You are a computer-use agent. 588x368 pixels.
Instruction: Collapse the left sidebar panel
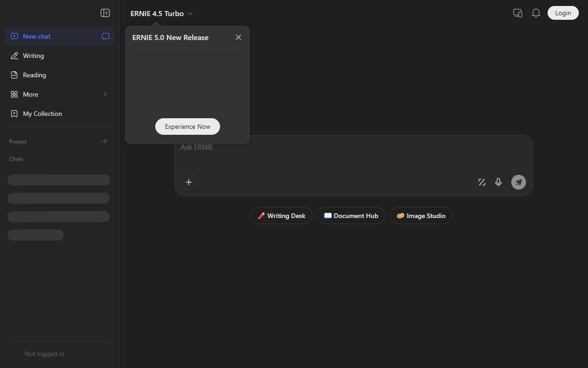(x=105, y=13)
